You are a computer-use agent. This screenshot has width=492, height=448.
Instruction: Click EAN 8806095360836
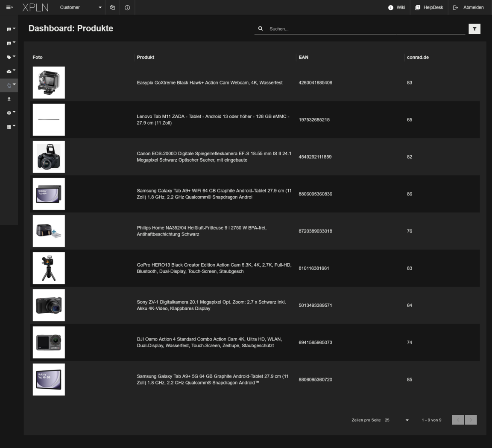click(x=315, y=194)
